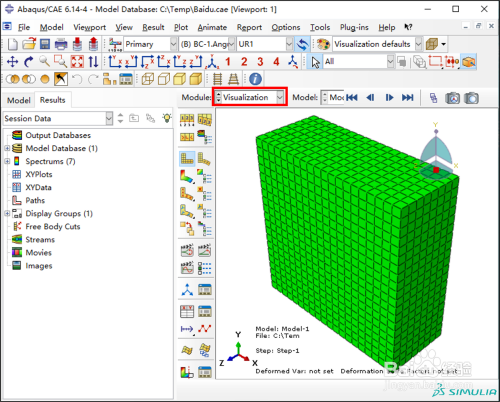Click the XY Data path plot icon
Screen dimensions: 500x402
point(204,329)
